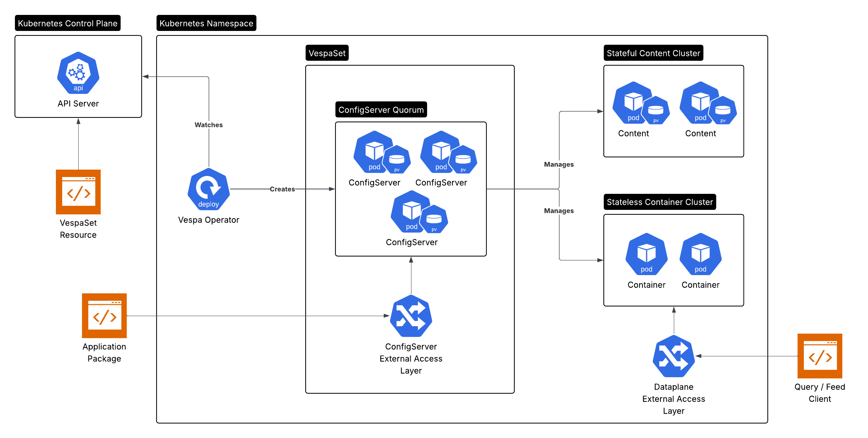Select the VespaSet Resource code icon
Image resolution: width=868 pixels, height=438 pixels.
click(78, 192)
